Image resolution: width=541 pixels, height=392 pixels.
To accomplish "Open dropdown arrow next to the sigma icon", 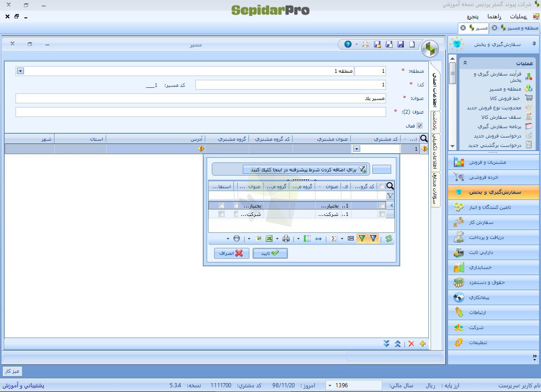I will pos(342,238).
